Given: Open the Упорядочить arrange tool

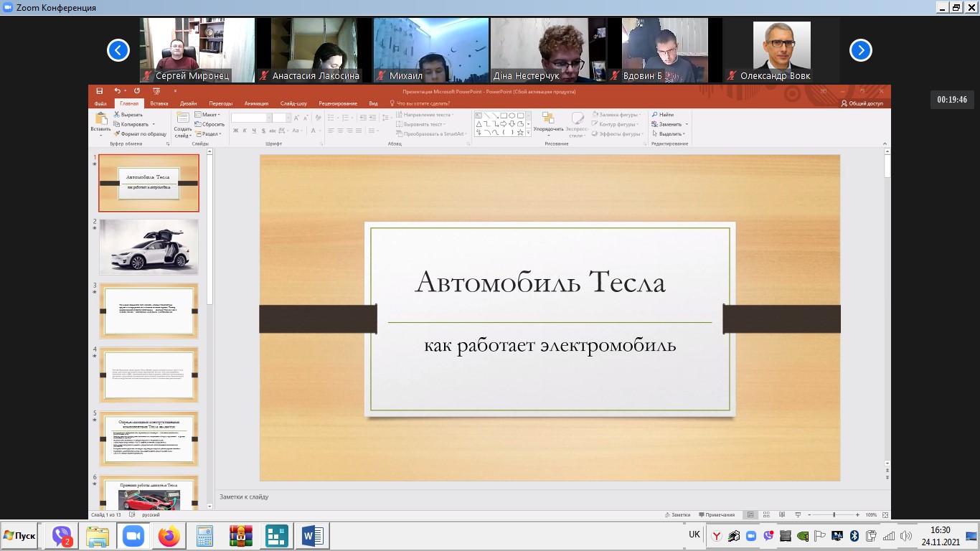Looking at the screenshot, I should [x=548, y=123].
